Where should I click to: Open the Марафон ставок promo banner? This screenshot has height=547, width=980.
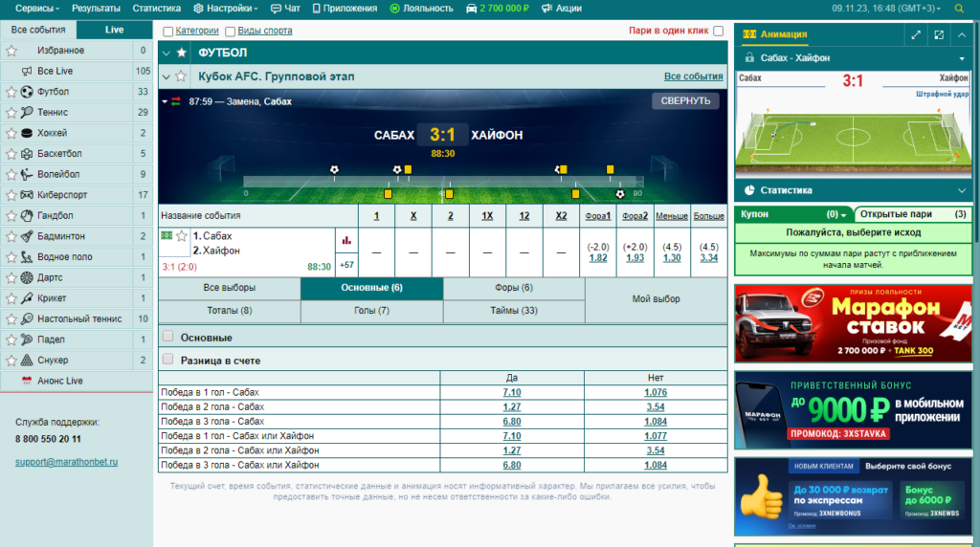(x=853, y=324)
